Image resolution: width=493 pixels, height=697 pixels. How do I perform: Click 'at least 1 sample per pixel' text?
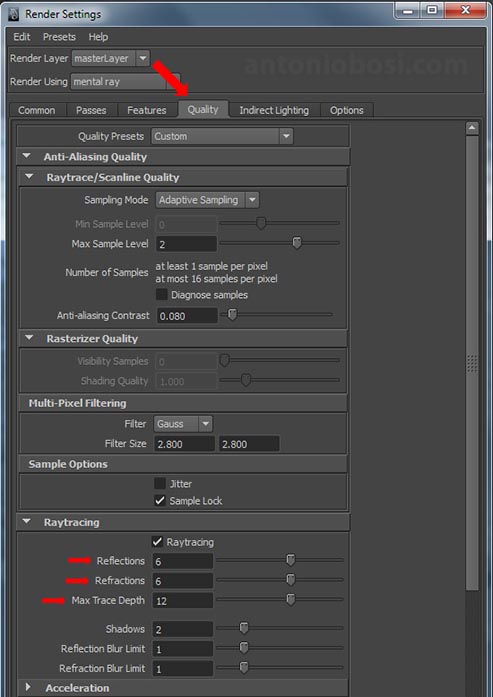(x=212, y=267)
